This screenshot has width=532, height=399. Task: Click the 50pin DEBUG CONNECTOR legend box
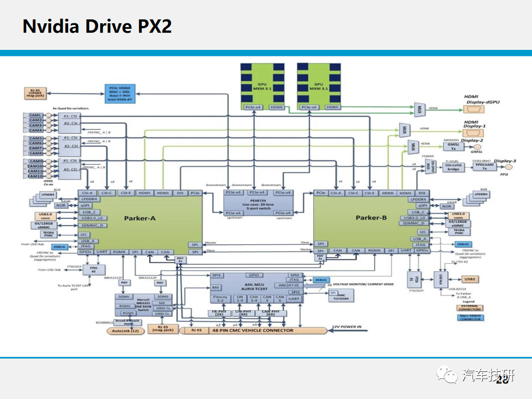(x=470, y=318)
